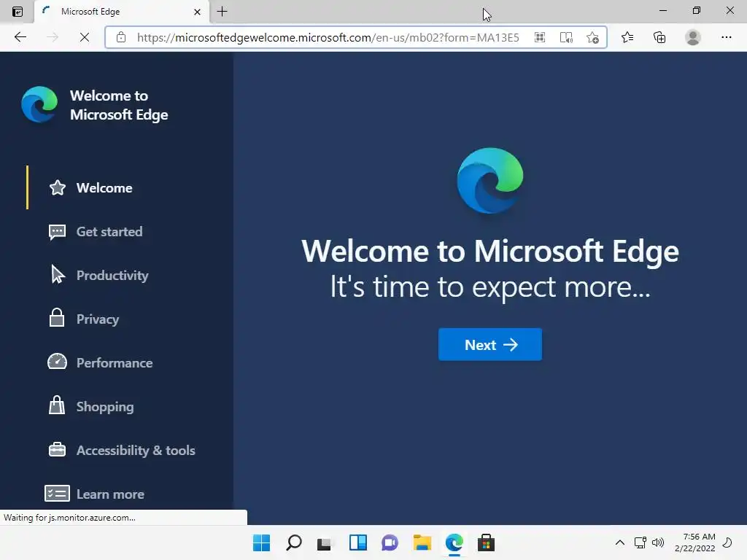Click the Privacy padlock icon
Image resolution: width=747 pixels, height=560 pixels.
pyautogui.click(x=57, y=318)
